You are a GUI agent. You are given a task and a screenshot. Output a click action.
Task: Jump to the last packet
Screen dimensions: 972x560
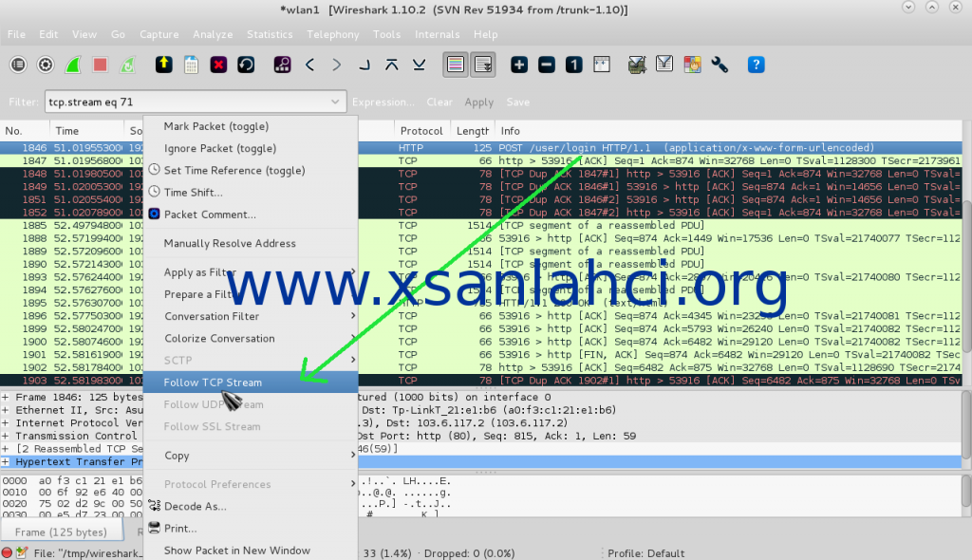[419, 65]
